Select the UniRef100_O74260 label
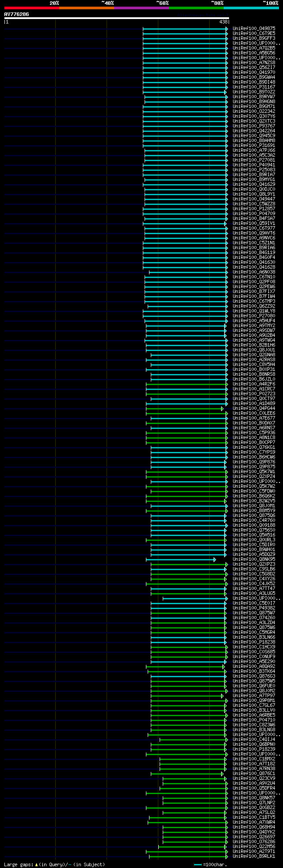This screenshot has width=283, height=868. [x=254, y=618]
